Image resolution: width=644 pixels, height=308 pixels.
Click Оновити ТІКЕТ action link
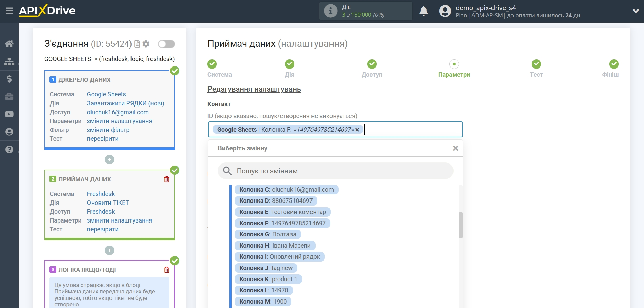108,203
